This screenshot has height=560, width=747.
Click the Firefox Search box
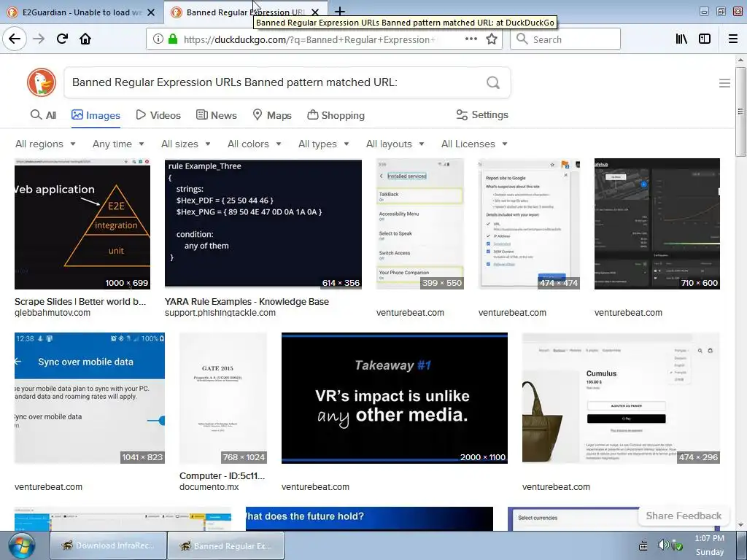(x=565, y=39)
